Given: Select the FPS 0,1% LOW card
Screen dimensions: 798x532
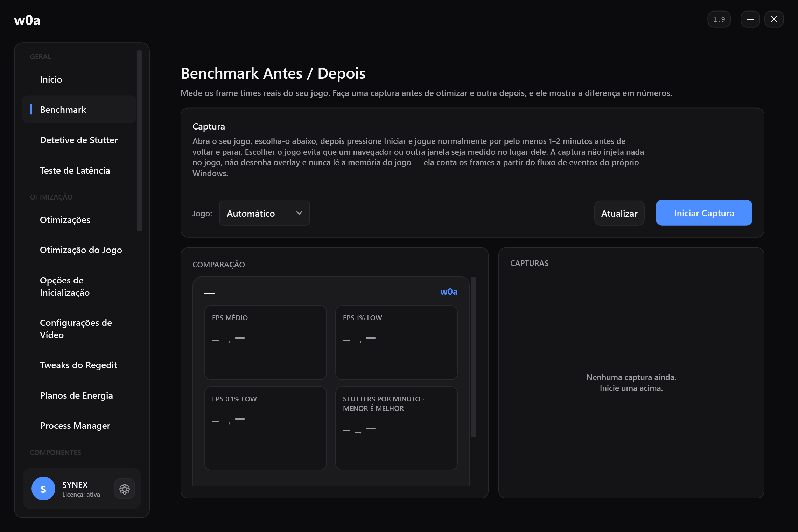Looking at the screenshot, I should 266,428.
